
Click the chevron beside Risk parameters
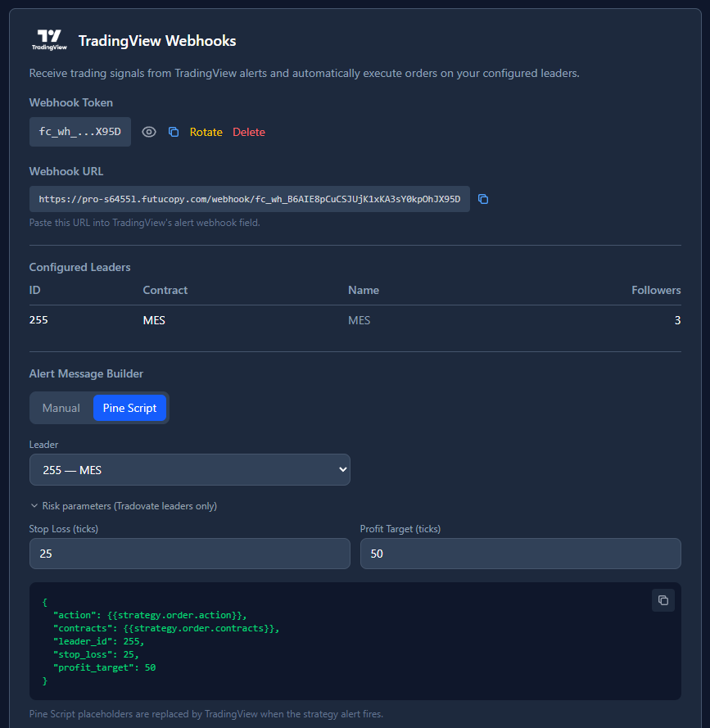(34, 505)
